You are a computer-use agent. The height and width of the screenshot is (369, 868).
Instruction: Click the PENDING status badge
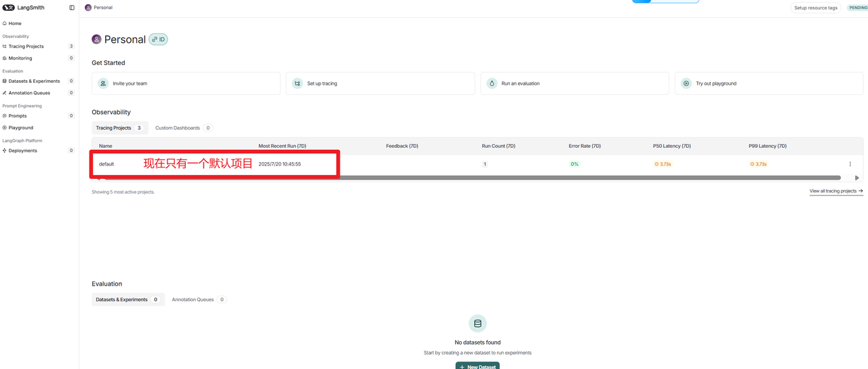point(858,7)
